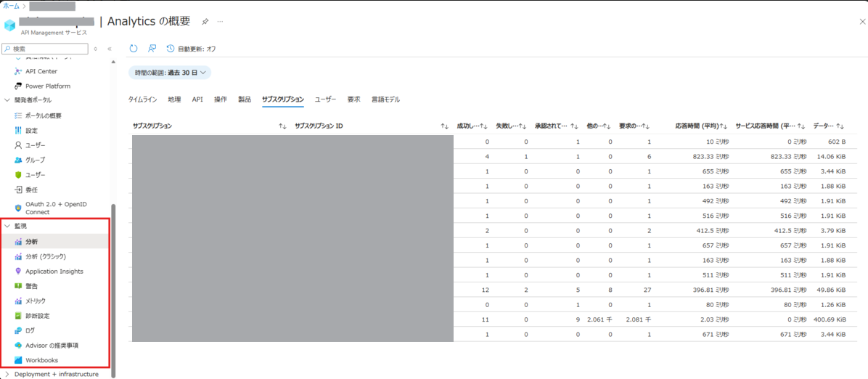Image resolution: width=868 pixels, height=379 pixels.
Task: Click the Refresh icon in the toolbar
Action: pyautogui.click(x=134, y=49)
